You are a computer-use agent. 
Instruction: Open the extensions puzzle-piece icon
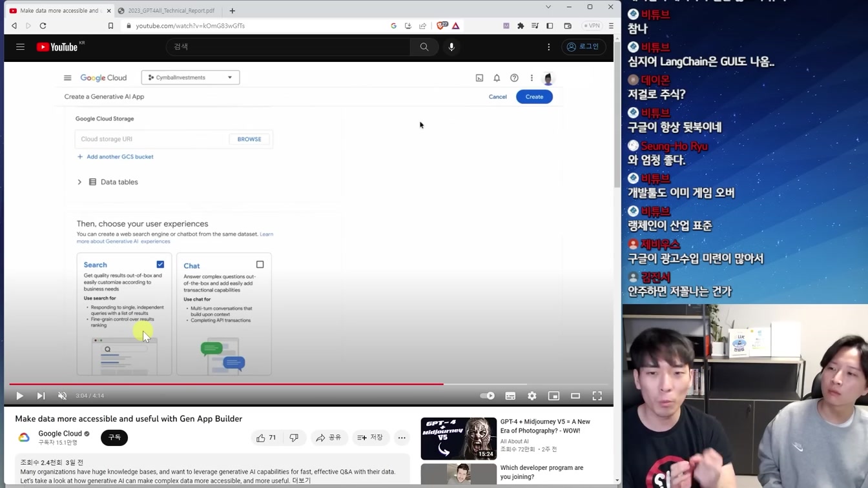click(x=521, y=26)
